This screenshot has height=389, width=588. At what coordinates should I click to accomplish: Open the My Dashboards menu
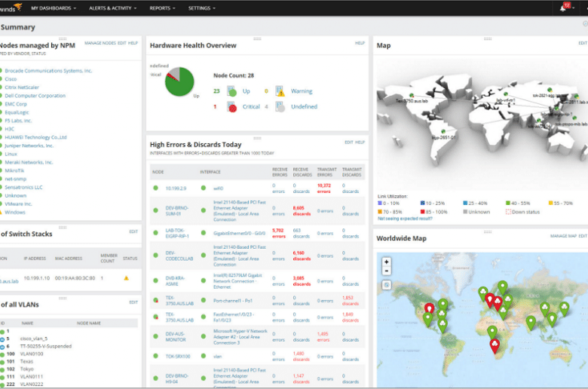(54, 8)
